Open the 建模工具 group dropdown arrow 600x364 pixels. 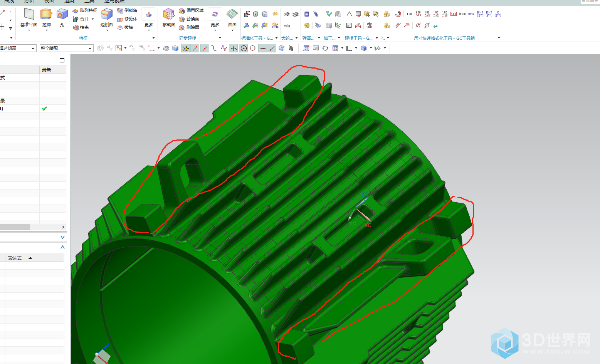pyautogui.click(x=376, y=38)
